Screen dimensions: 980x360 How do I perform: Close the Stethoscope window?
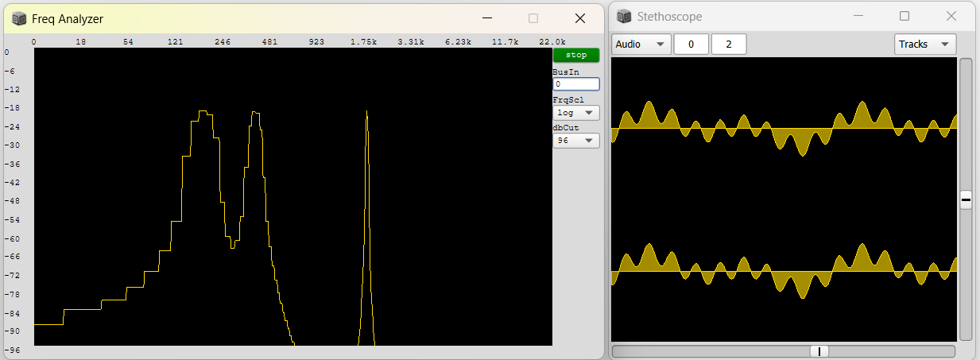(951, 16)
